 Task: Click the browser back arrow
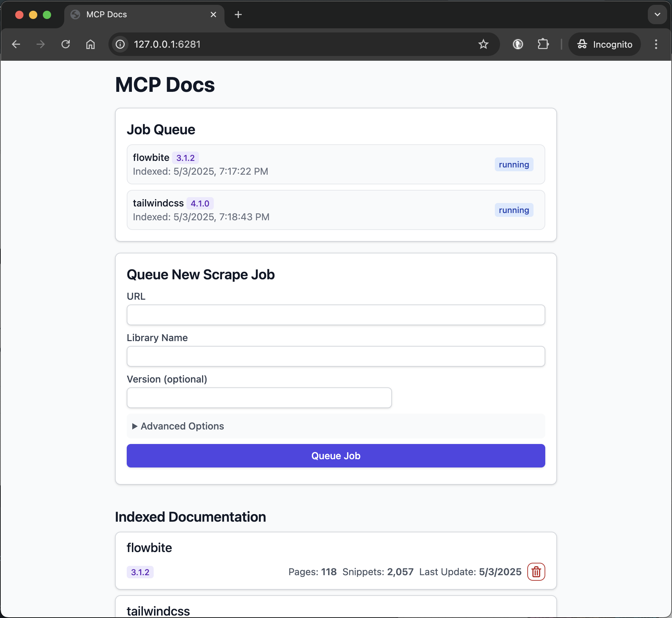pos(16,44)
